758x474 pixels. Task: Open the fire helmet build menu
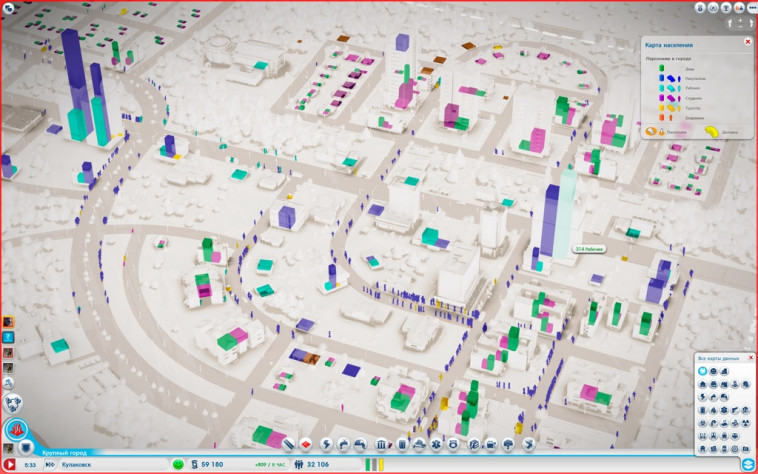(419, 444)
